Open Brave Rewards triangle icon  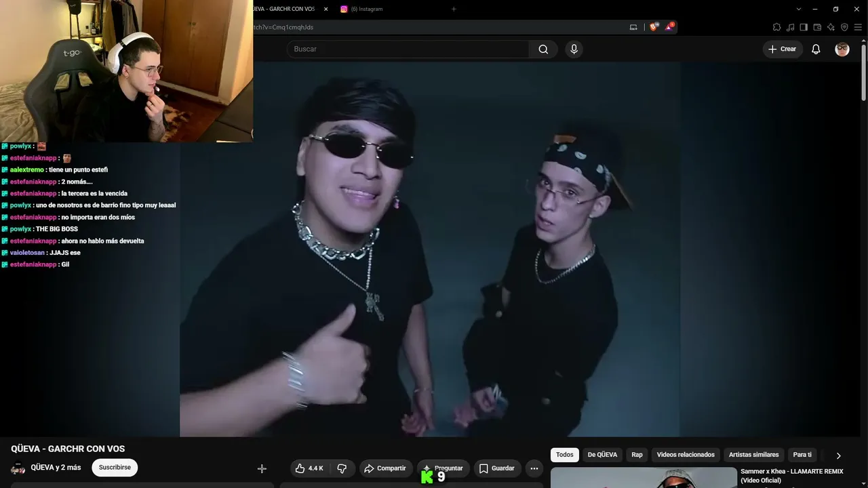(669, 27)
